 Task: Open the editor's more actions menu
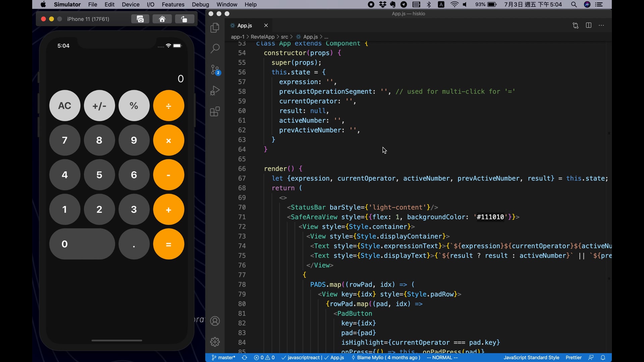click(601, 25)
